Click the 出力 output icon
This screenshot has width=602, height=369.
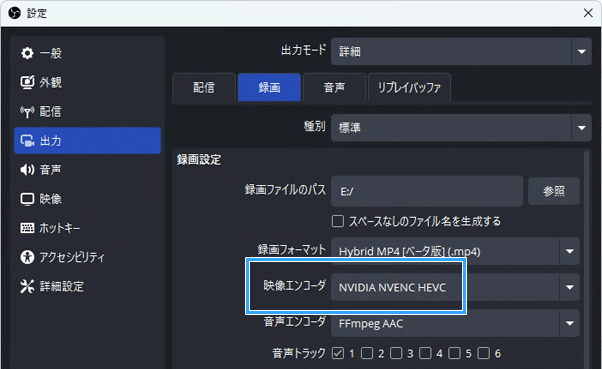click(27, 141)
